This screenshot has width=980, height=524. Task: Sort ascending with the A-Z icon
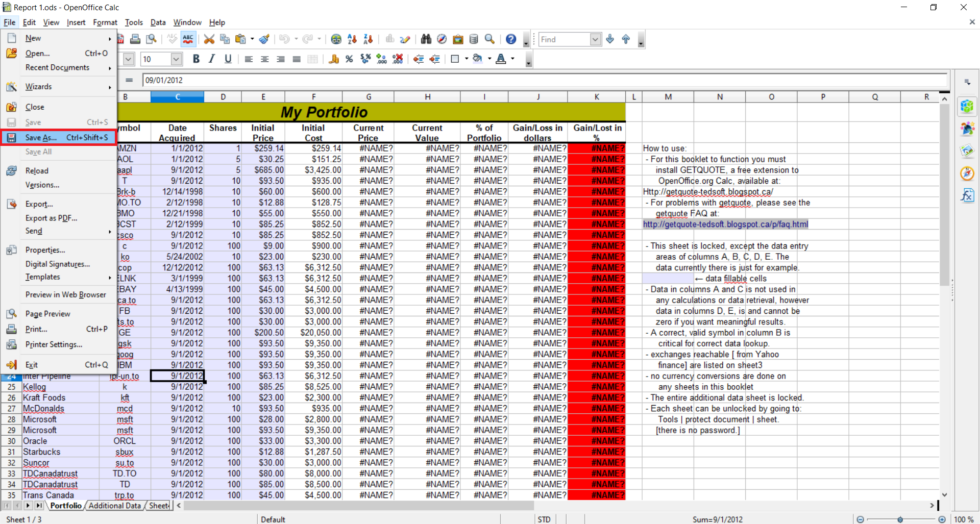(352, 39)
